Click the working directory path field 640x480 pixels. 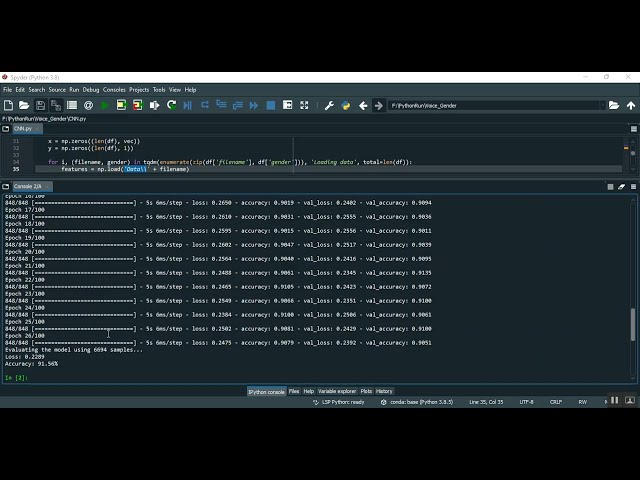tap(494, 105)
